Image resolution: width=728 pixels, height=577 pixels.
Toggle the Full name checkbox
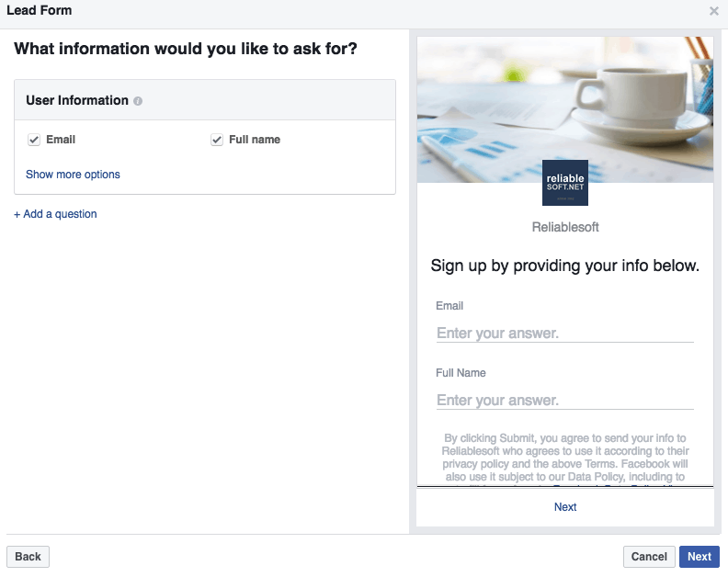pos(217,140)
